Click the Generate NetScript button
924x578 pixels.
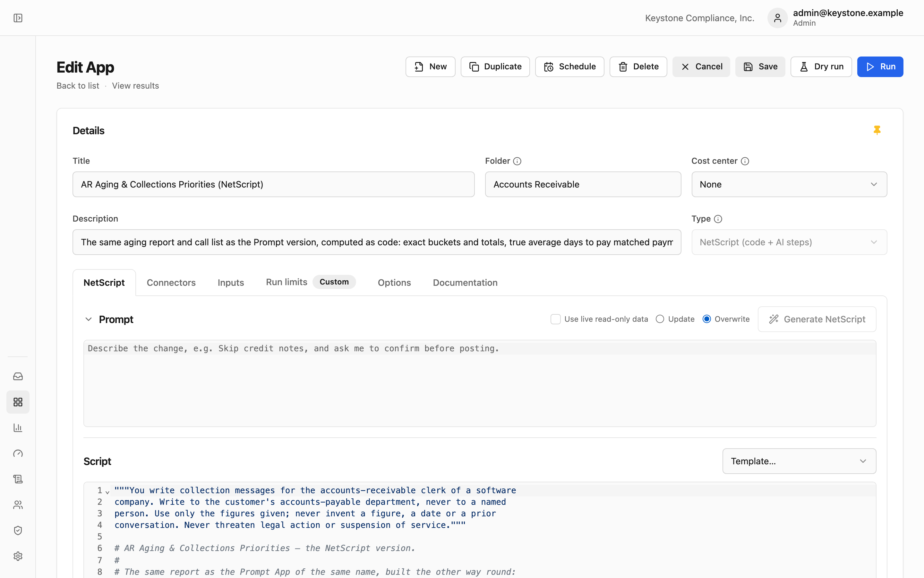point(817,319)
